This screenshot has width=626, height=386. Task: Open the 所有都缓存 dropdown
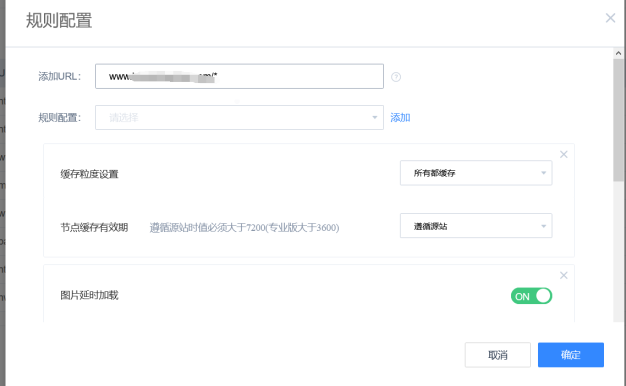[x=476, y=173]
